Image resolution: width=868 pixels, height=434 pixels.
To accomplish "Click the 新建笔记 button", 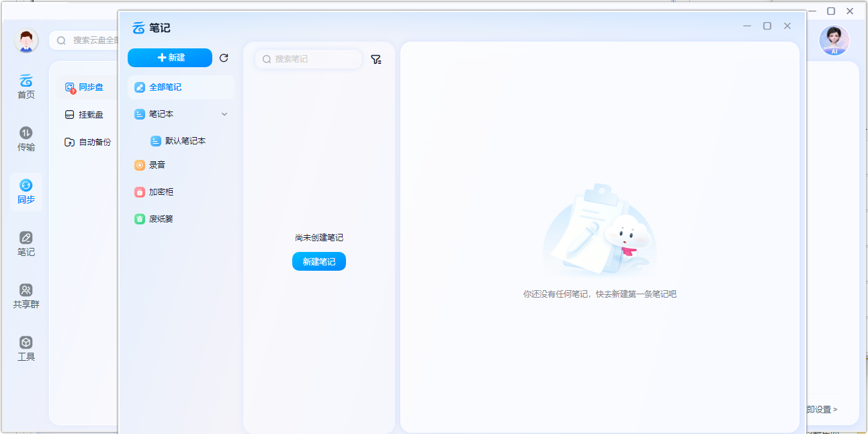I will 319,261.
